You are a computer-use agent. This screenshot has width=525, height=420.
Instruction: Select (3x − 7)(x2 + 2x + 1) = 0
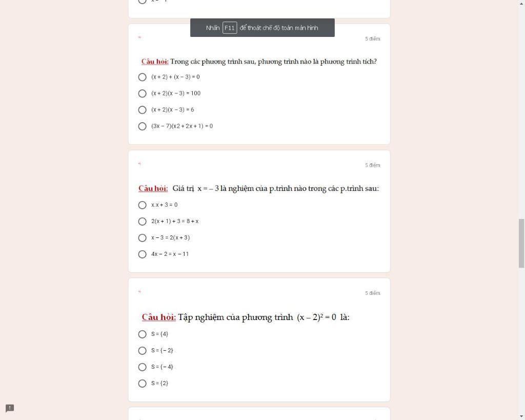click(143, 126)
